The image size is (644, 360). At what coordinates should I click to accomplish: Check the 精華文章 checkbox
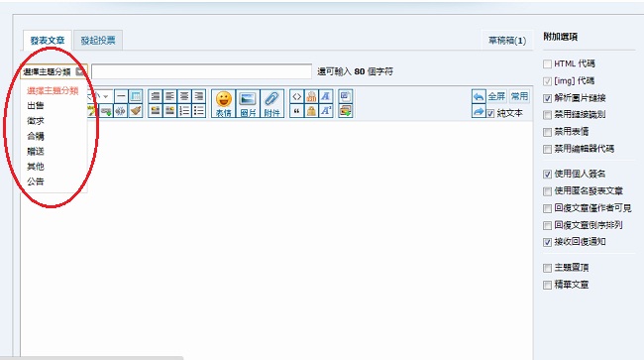pyautogui.click(x=547, y=286)
